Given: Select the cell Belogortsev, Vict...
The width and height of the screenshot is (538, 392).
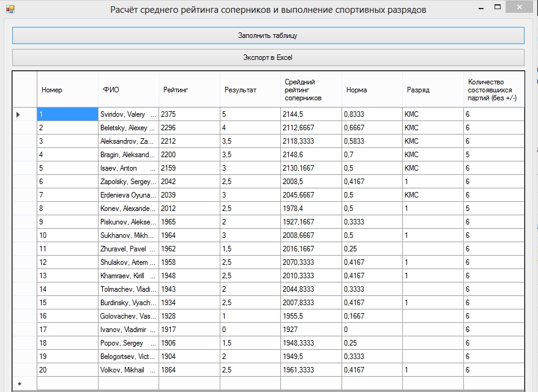Looking at the screenshot, I should 129,357.
